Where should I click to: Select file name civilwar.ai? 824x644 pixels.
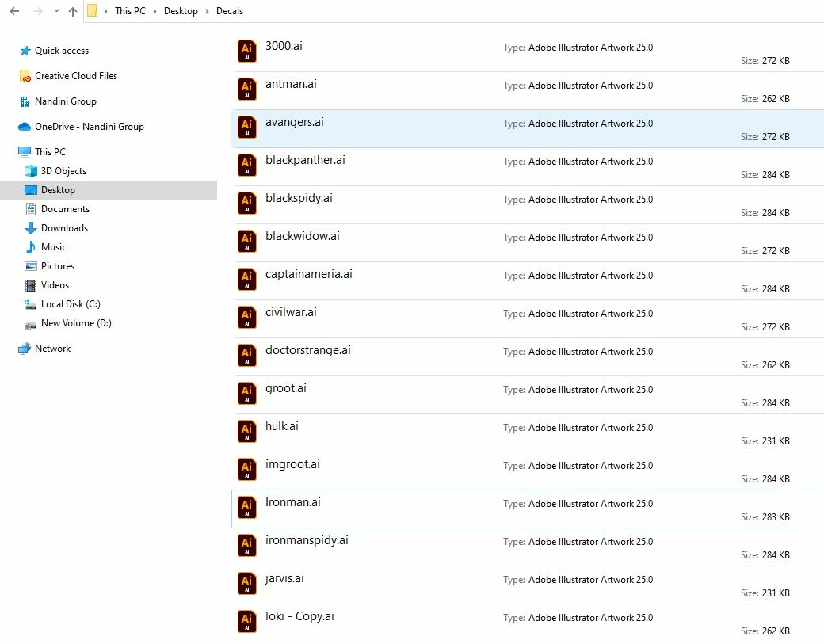tap(291, 313)
